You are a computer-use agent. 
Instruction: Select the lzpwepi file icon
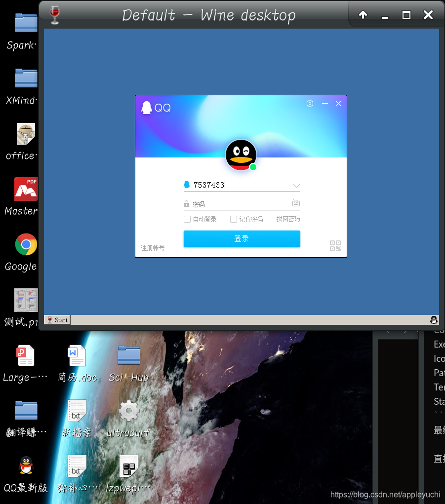[x=128, y=466]
